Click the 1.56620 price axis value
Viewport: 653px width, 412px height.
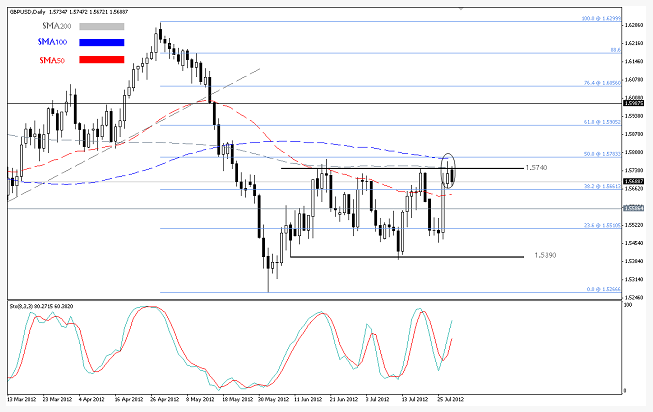pyautogui.click(x=634, y=188)
